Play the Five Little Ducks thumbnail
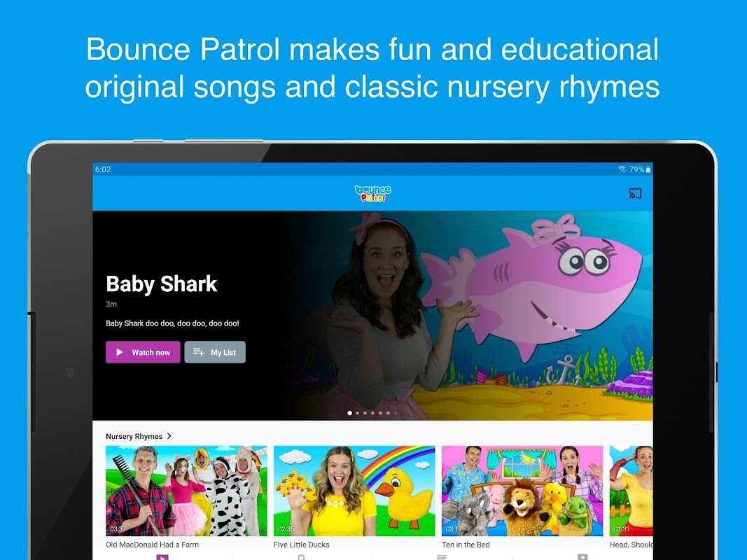The width and height of the screenshot is (747, 560). click(x=354, y=491)
